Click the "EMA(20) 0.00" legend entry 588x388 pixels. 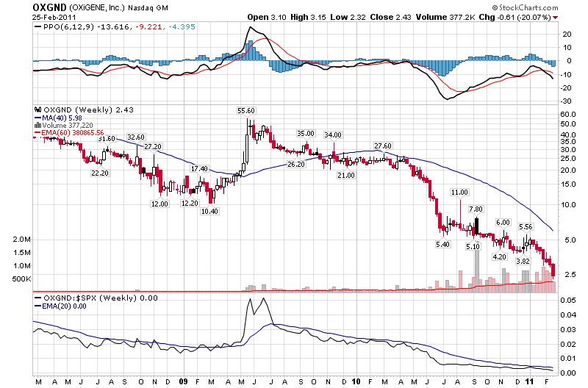[64, 306]
